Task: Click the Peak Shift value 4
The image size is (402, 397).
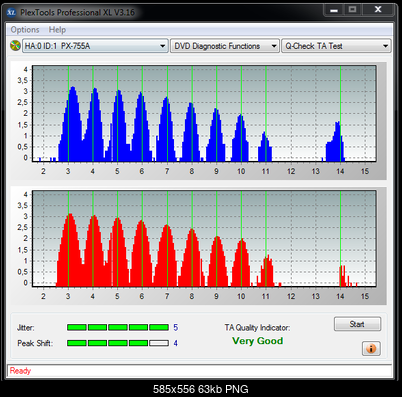Action: point(176,343)
